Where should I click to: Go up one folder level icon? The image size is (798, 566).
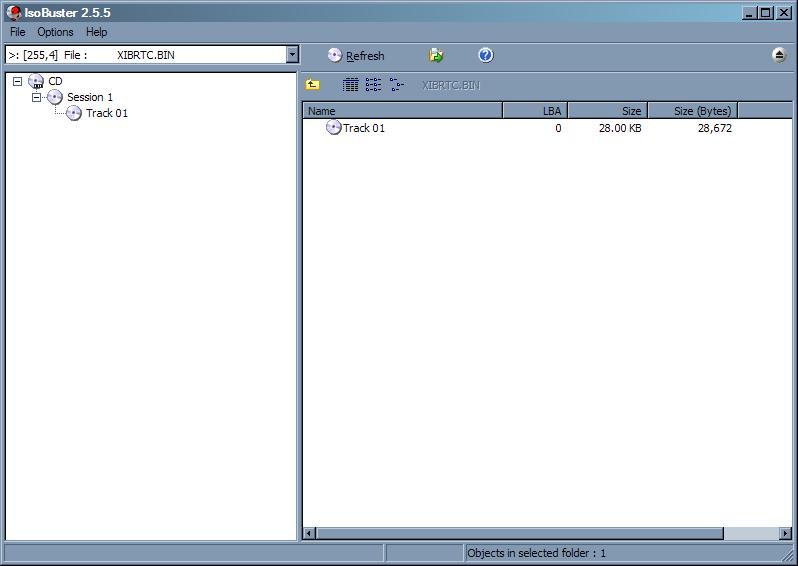pyautogui.click(x=312, y=84)
